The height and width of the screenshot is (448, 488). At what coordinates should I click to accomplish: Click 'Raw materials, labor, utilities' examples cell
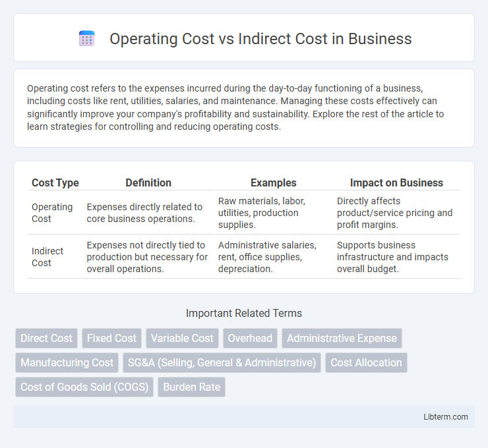tap(273, 213)
